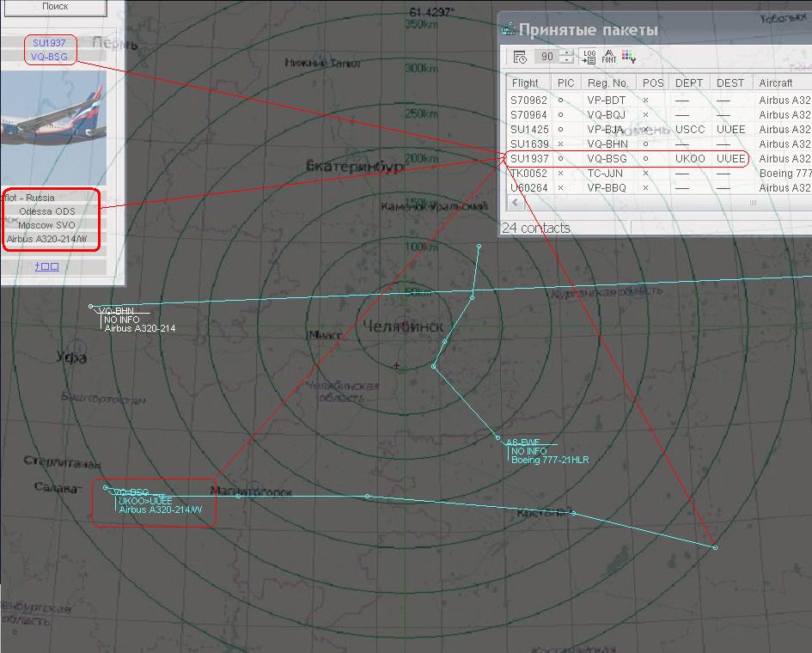Click the radar icon beside Принятые пакеты title
Image resolution: width=812 pixels, height=653 pixels.
tap(509, 29)
